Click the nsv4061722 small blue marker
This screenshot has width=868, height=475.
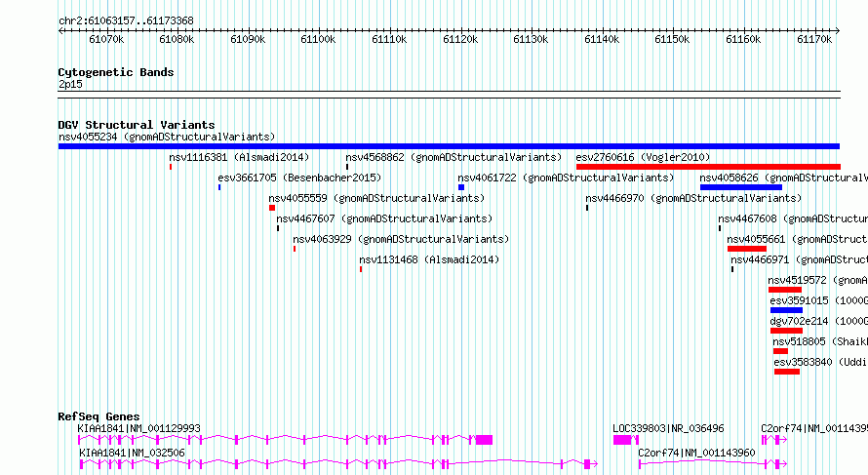[x=461, y=187]
